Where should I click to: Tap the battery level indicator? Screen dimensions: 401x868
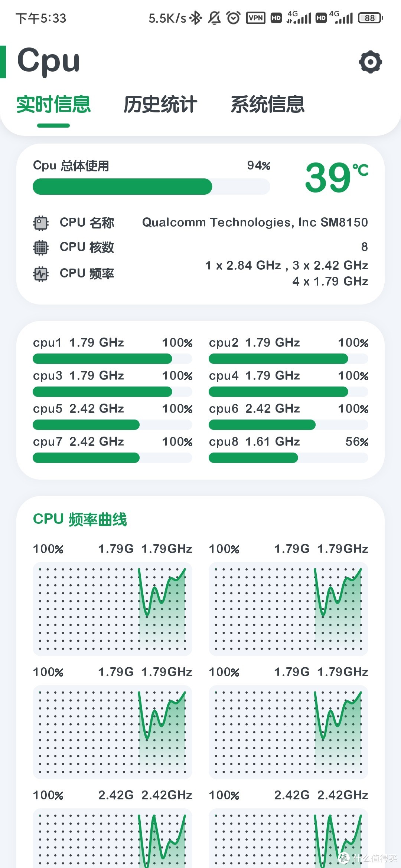point(370,18)
